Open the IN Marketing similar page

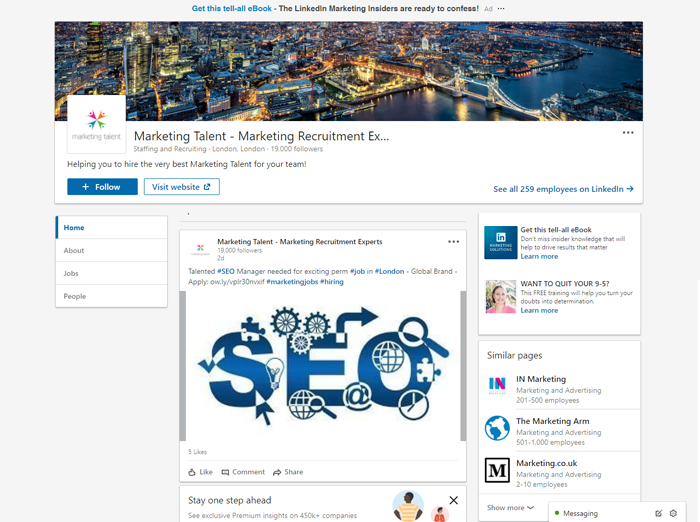(x=541, y=379)
